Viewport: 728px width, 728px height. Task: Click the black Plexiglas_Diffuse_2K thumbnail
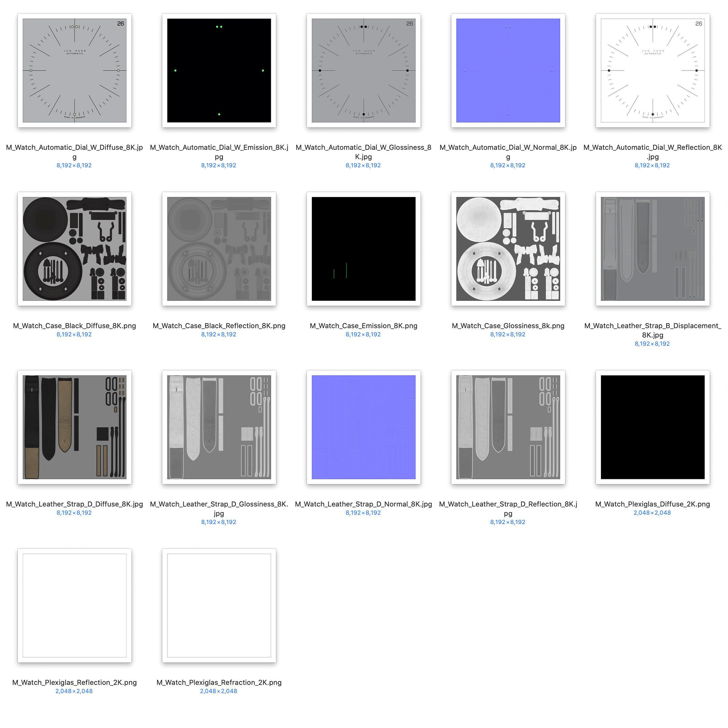coord(652,427)
